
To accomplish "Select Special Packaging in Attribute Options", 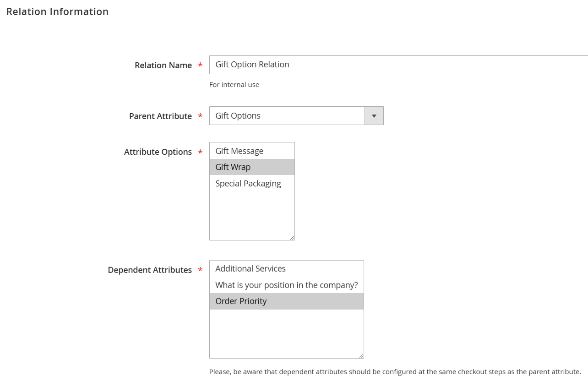I will tap(252, 183).
